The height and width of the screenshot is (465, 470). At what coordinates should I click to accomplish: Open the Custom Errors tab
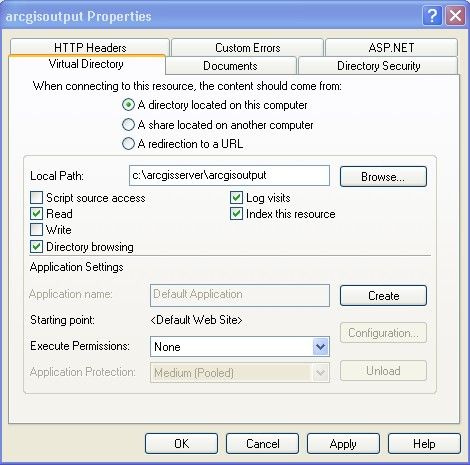tap(247, 48)
